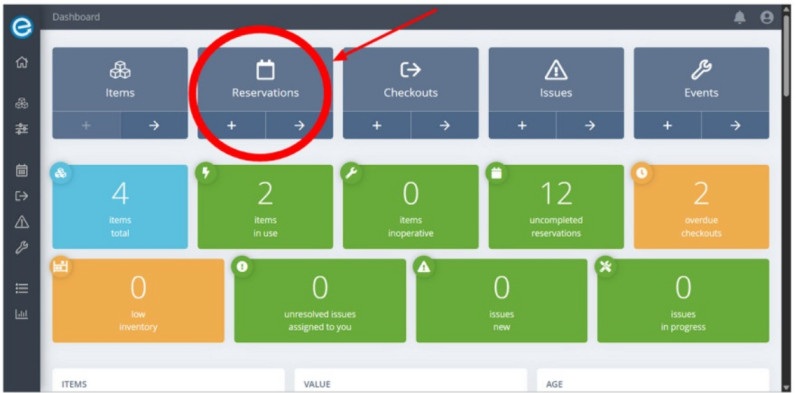Click the Dashboard title in the header
This screenshot has height=393, width=799.
tap(76, 17)
